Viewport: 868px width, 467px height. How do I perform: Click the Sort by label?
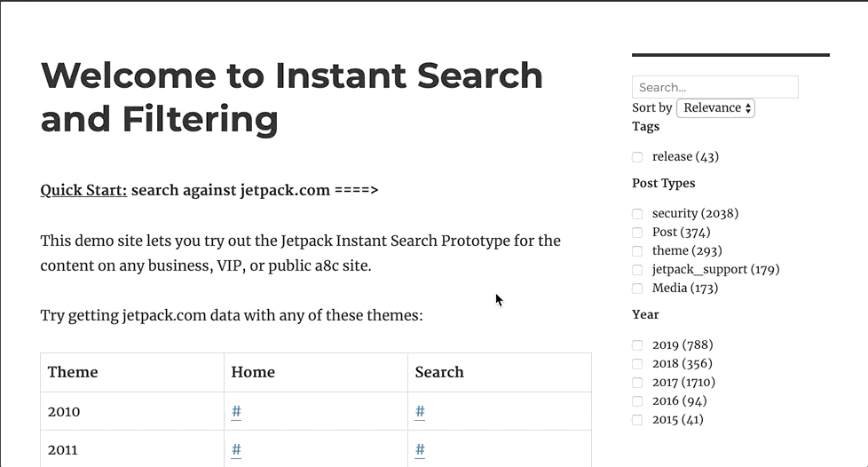pos(652,108)
